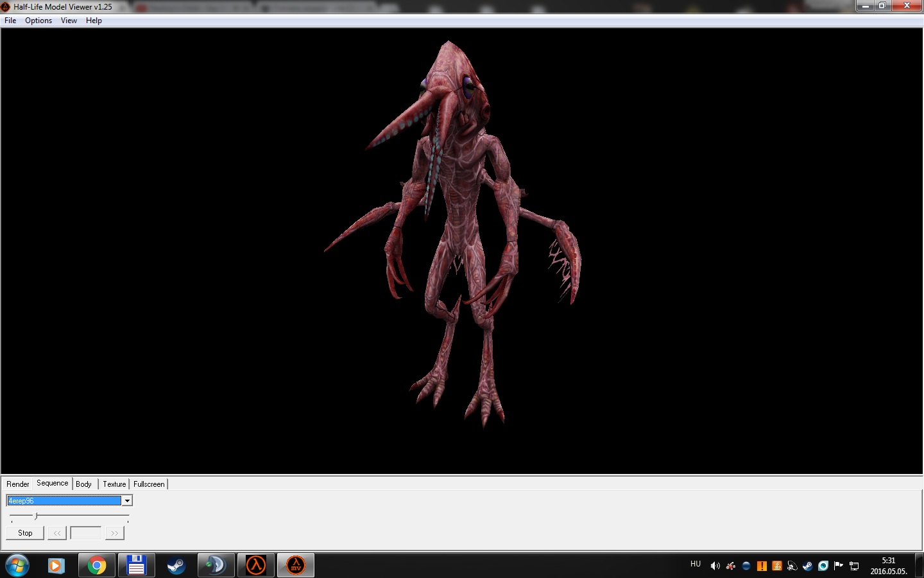Step to previous frame with << button

(x=57, y=533)
